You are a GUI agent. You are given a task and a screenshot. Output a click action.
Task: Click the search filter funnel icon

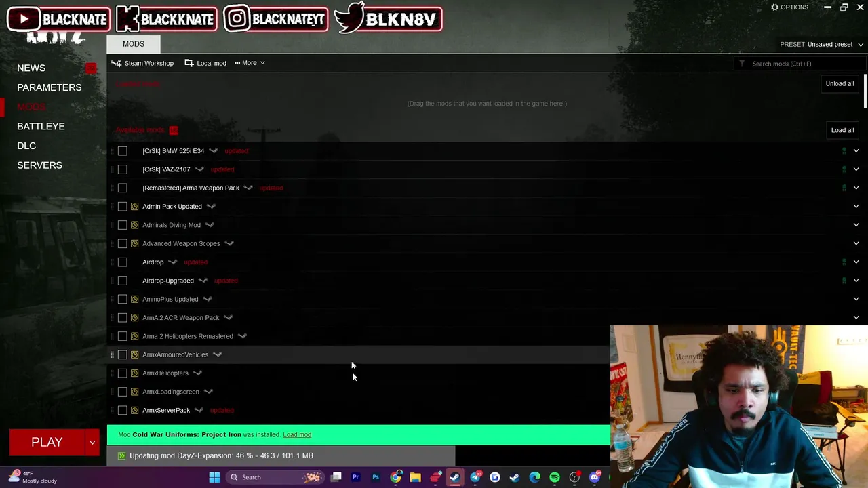click(x=742, y=64)
